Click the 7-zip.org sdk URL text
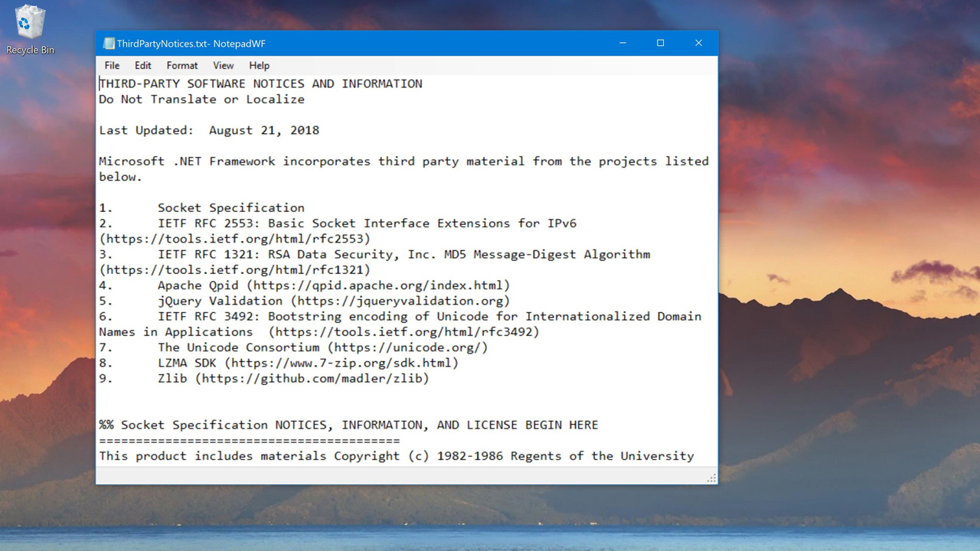 [x=341, y=363]
